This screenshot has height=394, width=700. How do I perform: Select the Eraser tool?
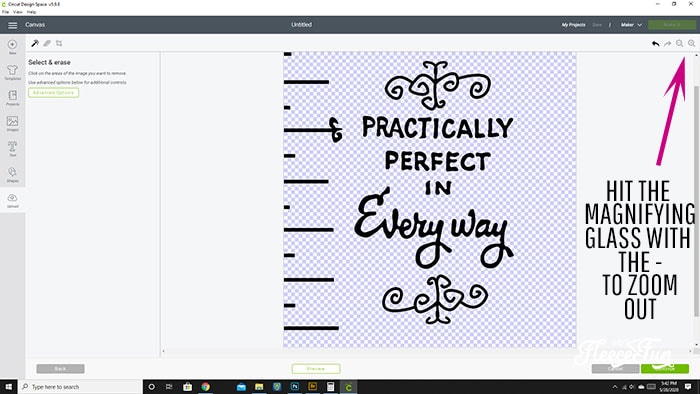[47, 43]
